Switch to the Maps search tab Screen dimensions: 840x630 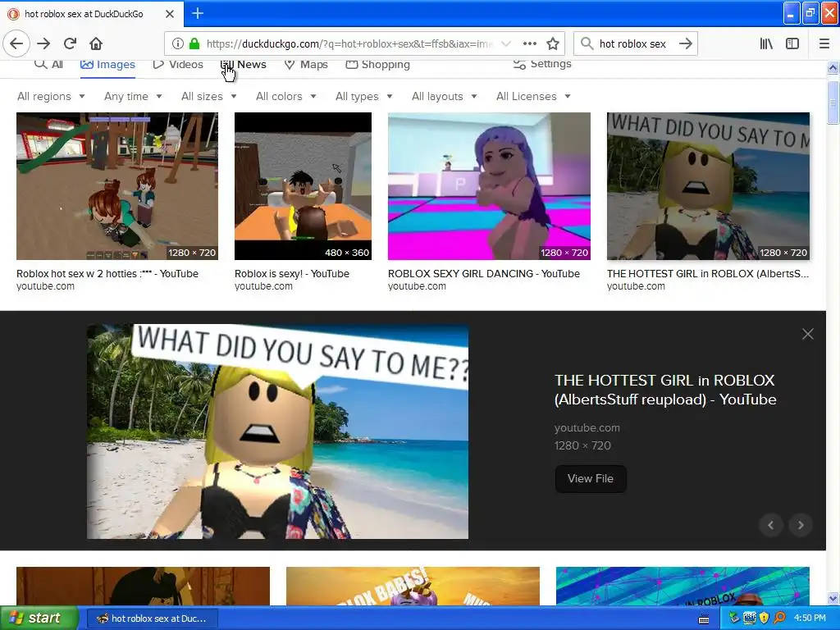[x=306, y=64]
